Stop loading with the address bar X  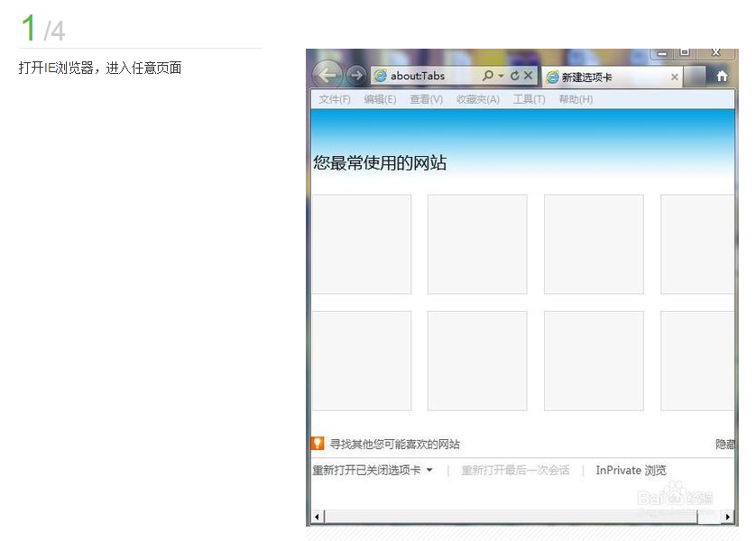point(528,75)
